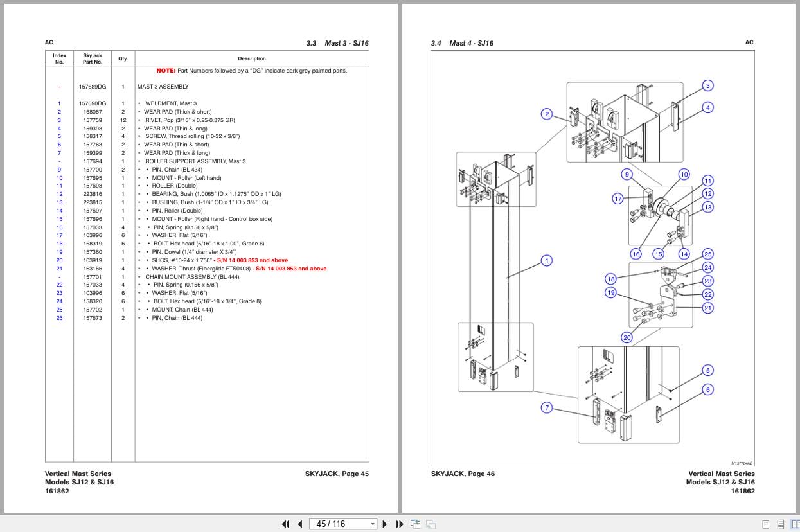Click callout circle 2 in diagram
Screen dimensions: 800x532
point(547,114)
